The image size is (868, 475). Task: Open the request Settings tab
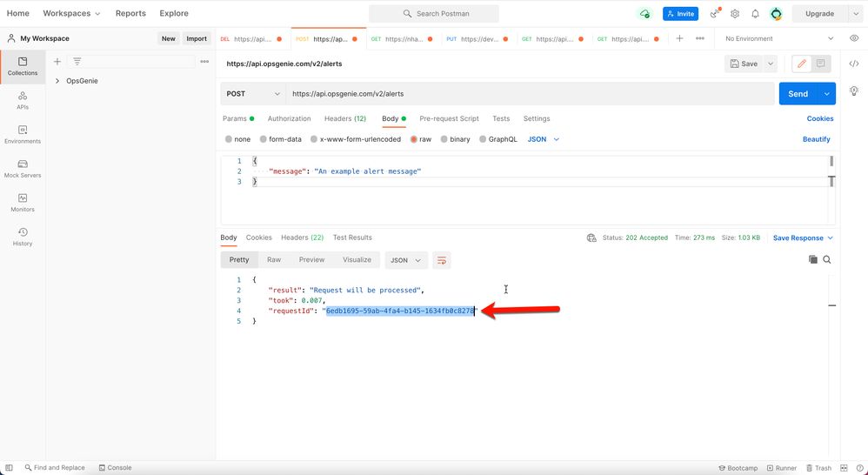coord(537,118)
